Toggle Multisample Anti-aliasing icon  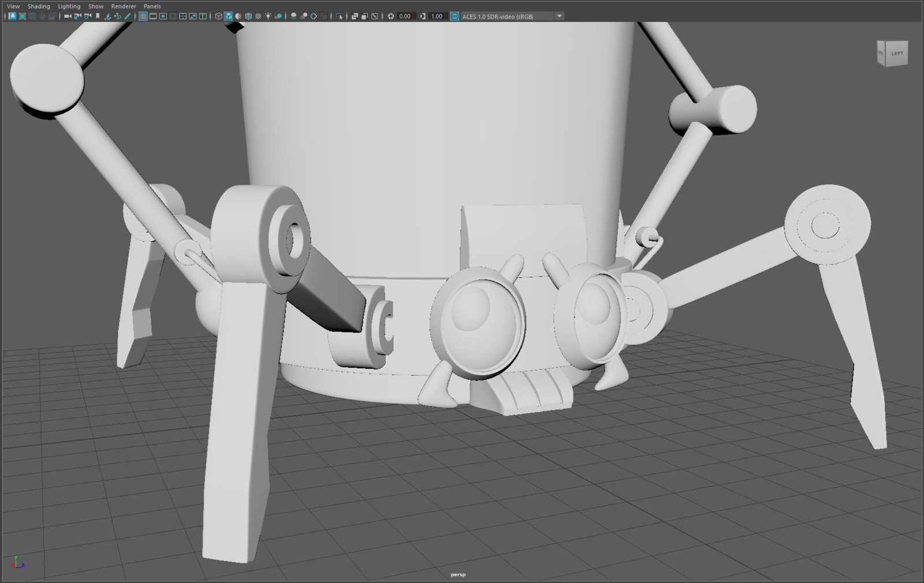click(314, 16)
